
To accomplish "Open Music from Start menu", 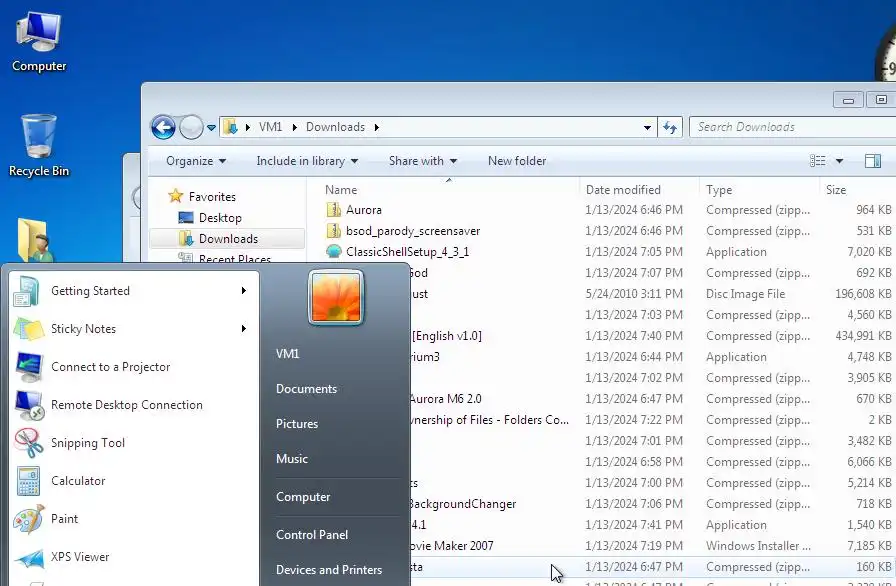I will click(x=291, y=458).
